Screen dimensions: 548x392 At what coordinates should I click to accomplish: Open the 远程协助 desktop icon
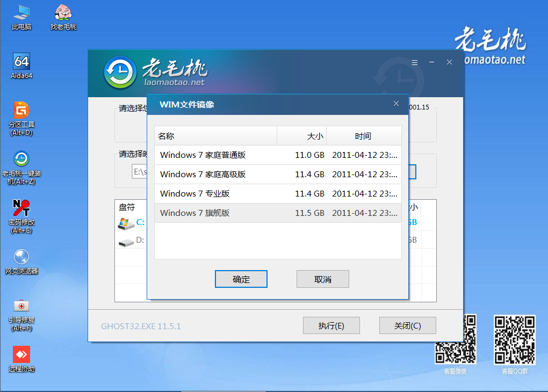point(21,359)
